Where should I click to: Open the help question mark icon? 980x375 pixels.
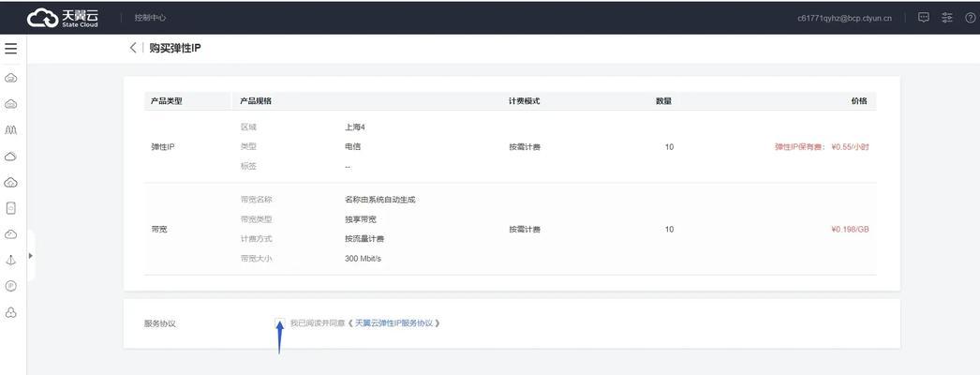click(x=970, y=18)
